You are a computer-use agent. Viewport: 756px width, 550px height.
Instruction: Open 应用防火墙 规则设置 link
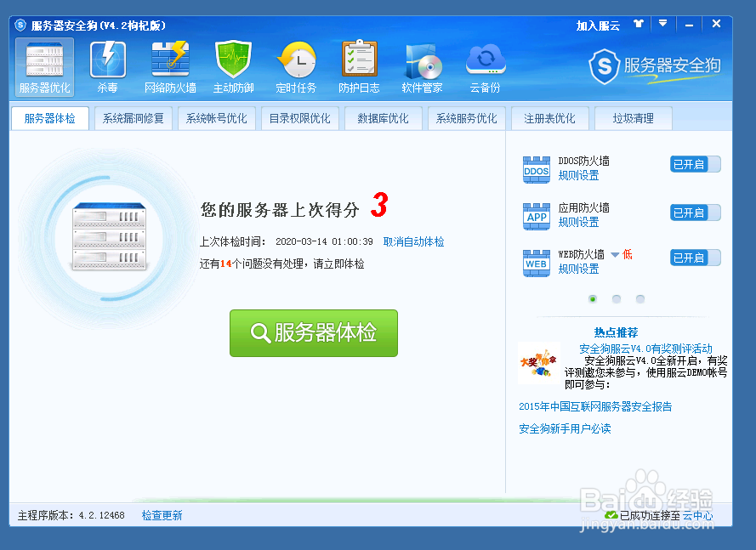point(578,222)
